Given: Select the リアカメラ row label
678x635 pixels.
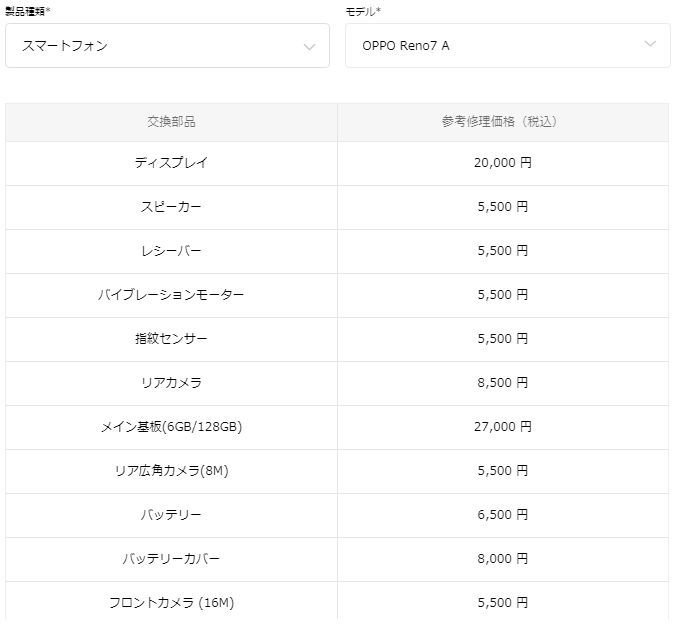Looking at the screenshot, I should [171, 383].
